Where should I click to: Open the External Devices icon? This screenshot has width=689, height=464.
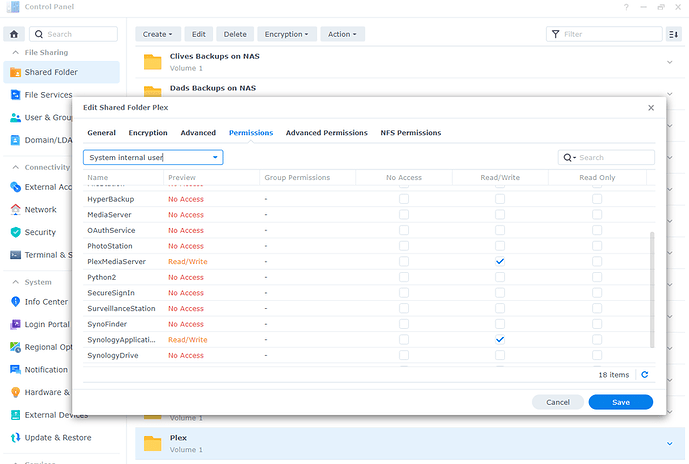pos(15,415)
